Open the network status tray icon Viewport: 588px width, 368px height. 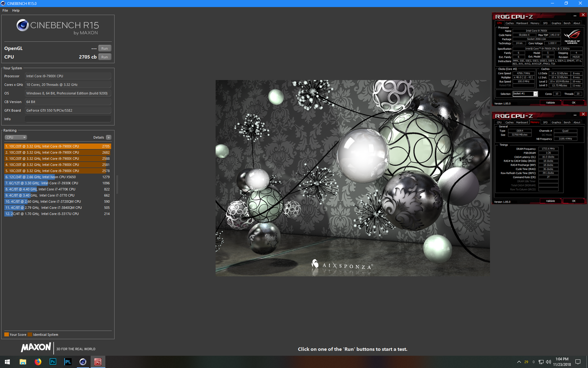click(x=541, y=362)
